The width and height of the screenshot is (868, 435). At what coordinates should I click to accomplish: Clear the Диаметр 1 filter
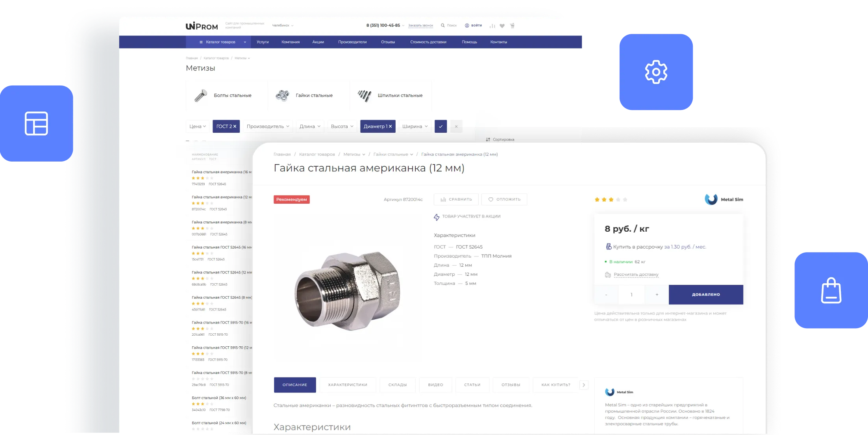[391, 126]
